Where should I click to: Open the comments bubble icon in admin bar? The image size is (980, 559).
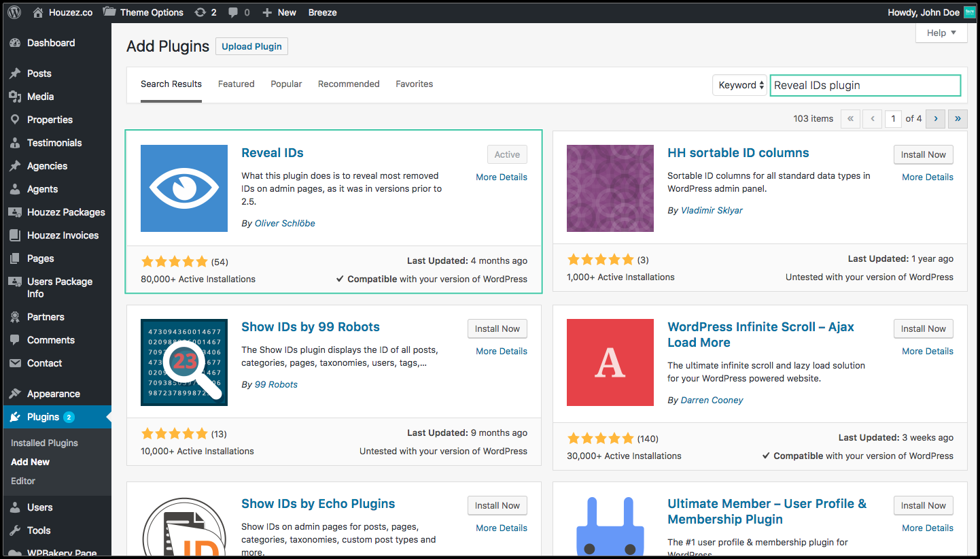(x=233, y=12)
